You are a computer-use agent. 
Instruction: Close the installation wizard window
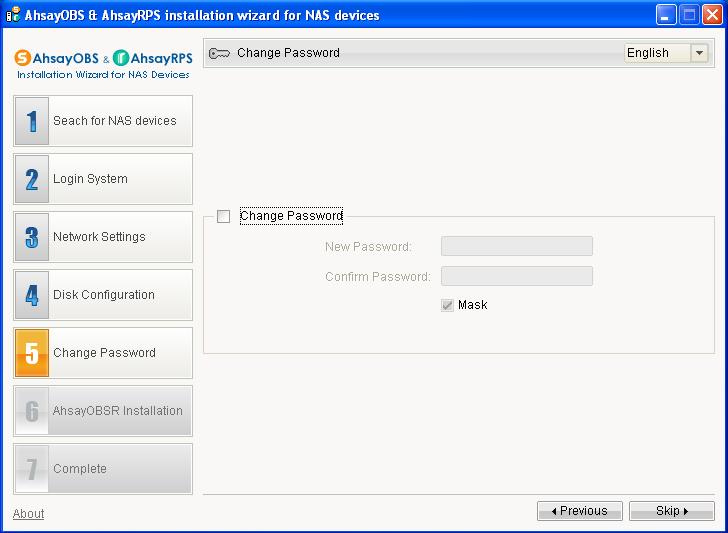click(712, 15)
